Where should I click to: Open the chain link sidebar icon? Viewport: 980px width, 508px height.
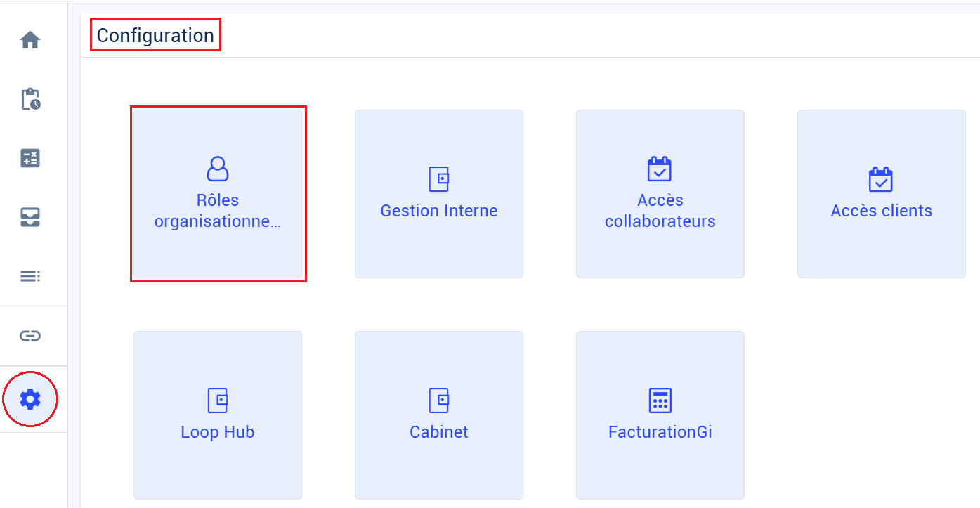point(30,336)
